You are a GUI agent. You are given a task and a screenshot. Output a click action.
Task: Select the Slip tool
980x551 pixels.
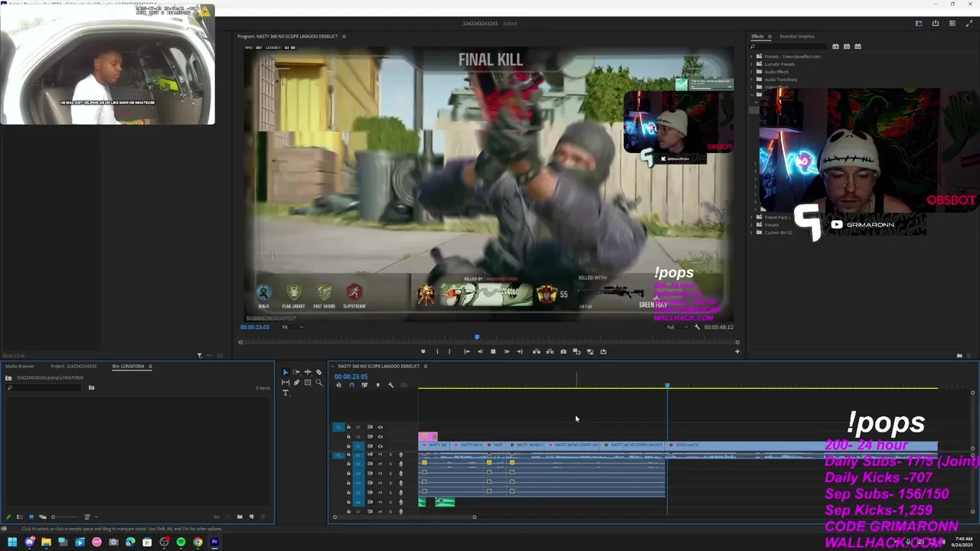[x=286, y=383]
